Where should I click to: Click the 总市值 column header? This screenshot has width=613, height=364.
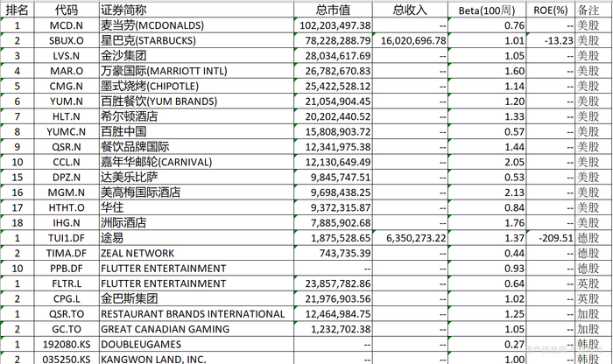coord(333,10)
